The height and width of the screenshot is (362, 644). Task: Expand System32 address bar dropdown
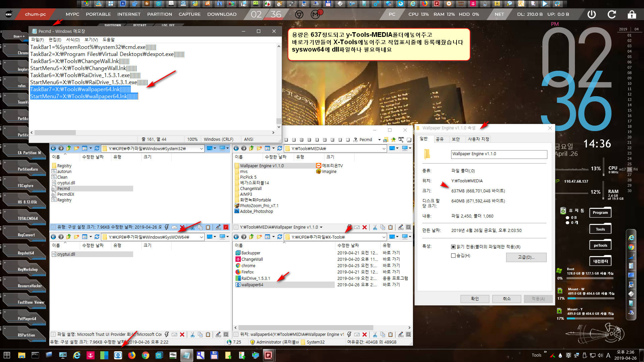(x=201, y=148)
